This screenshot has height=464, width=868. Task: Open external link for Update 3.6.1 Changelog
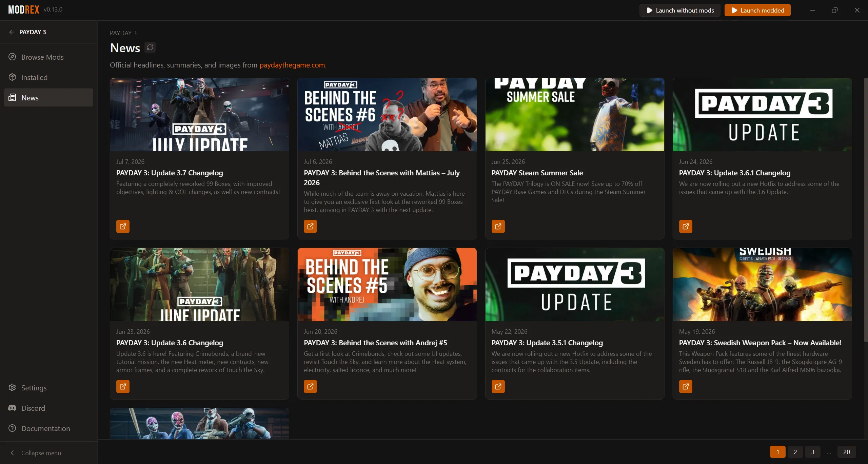coord(686,226)
